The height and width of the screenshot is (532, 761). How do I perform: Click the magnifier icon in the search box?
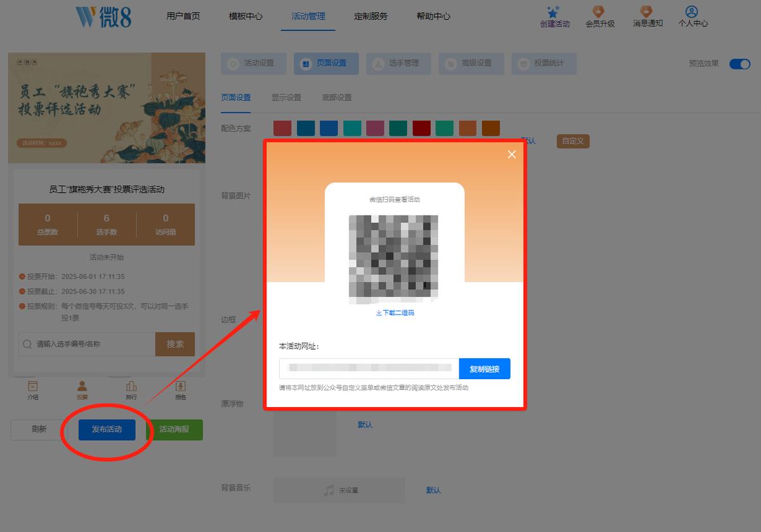pos(27,344)
